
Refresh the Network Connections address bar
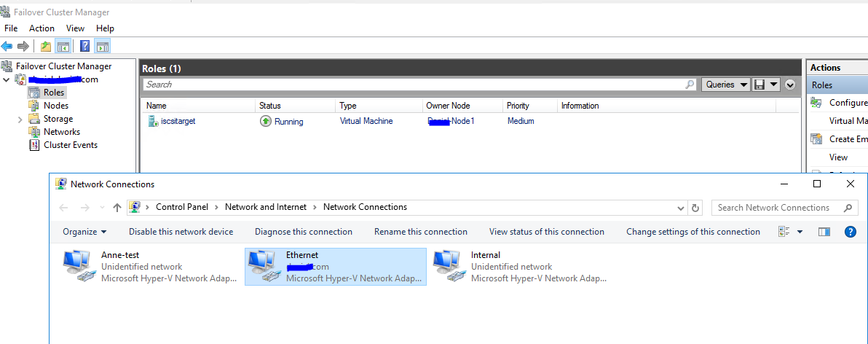pyautogui.click(x=696, y=208)
